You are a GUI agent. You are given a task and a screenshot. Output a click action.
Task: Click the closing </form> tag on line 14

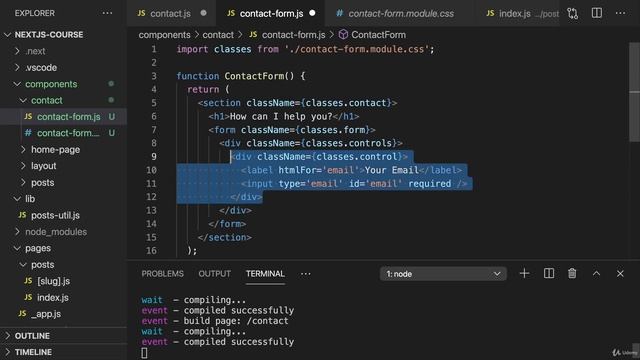(x=227, y=224)
